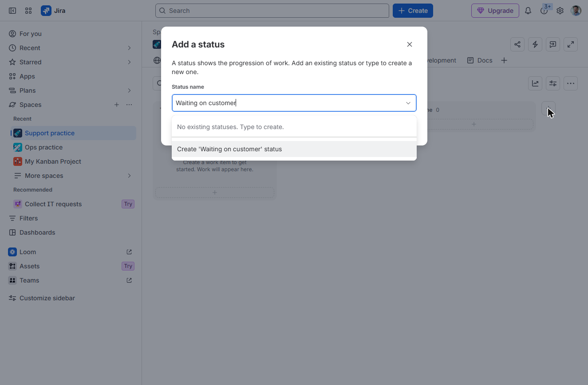Open the Docs tab

click(x=480, y=60)
